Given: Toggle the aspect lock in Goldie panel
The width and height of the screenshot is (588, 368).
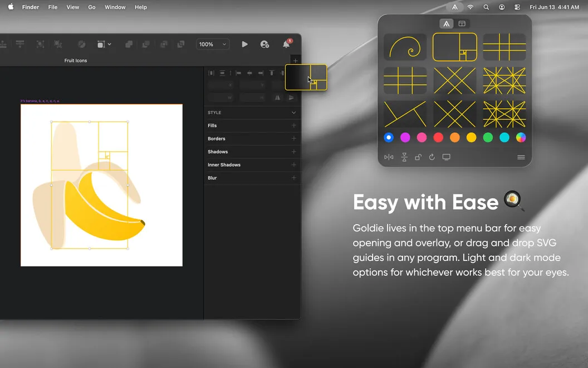Looking at the screenshot, I should (418, 157).
